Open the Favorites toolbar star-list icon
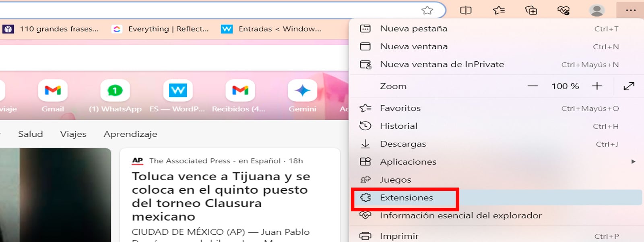Screen dimensions: 644x242 tap(499, 10)
